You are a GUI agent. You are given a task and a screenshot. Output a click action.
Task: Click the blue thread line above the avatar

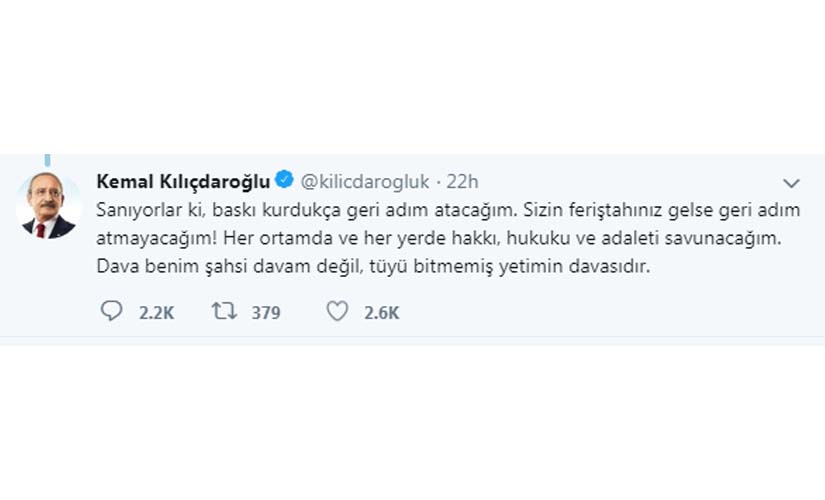[x=48, y=160]
